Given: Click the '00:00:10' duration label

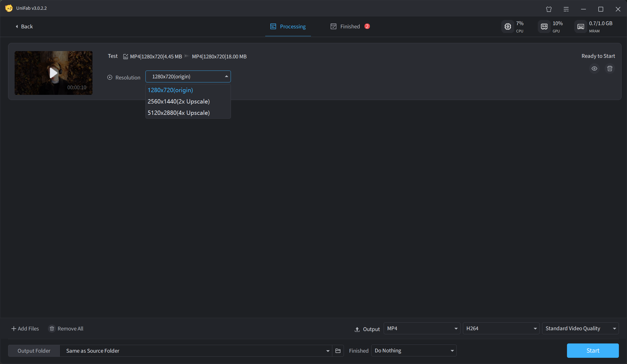Looking at the screenshot, I should coord(77,87).
